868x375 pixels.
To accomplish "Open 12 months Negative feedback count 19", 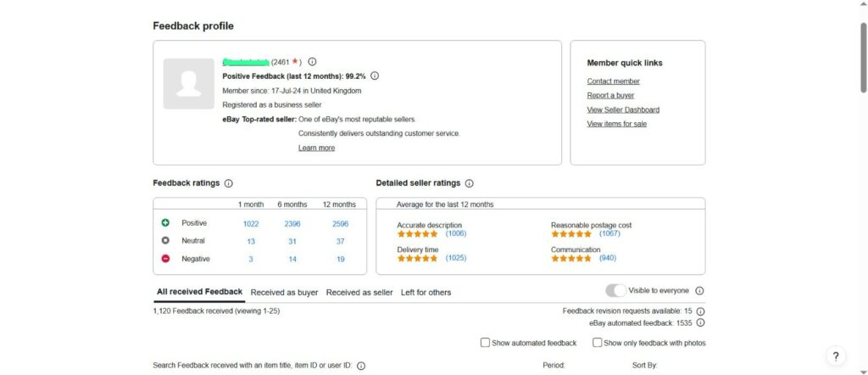I will coord(339,259).
